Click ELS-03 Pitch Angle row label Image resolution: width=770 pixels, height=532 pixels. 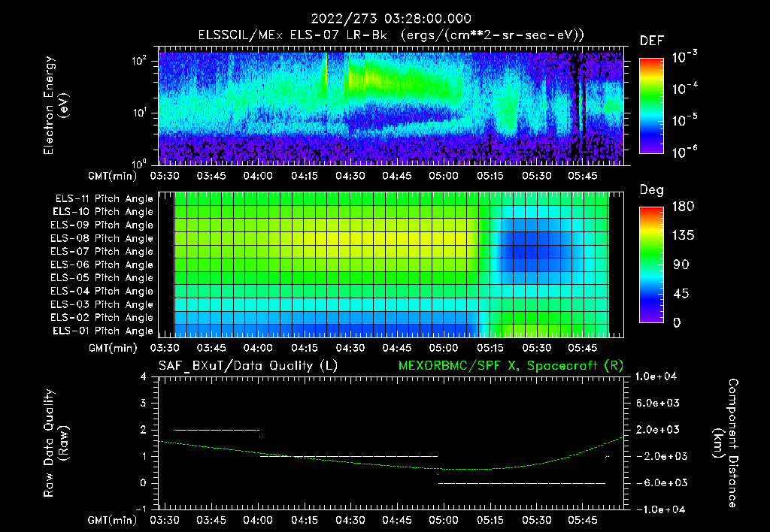pyautogui.click(x=102, y=304)
